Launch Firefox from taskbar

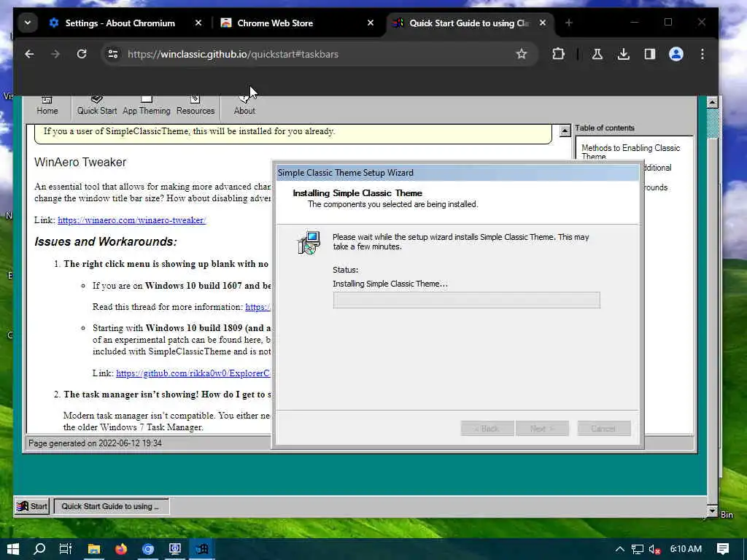coord(121,549)
